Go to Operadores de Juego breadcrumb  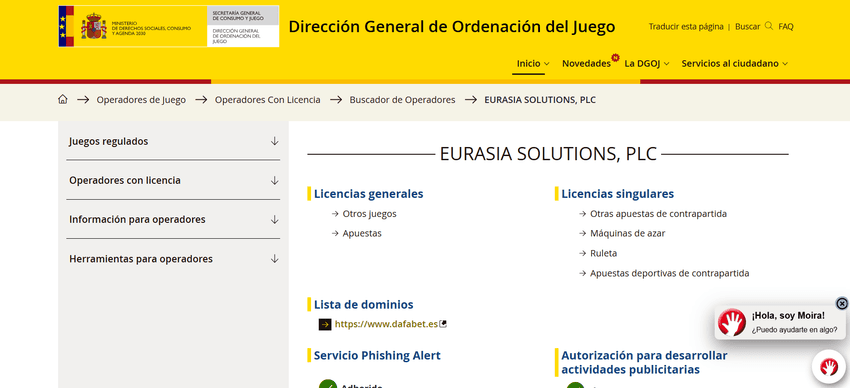(141, 100)
